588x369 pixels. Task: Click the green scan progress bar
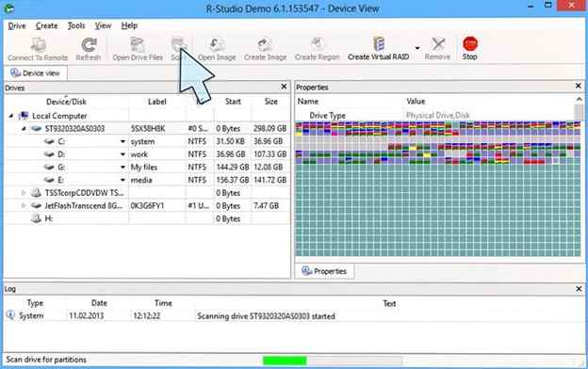(x=285, y=361)
